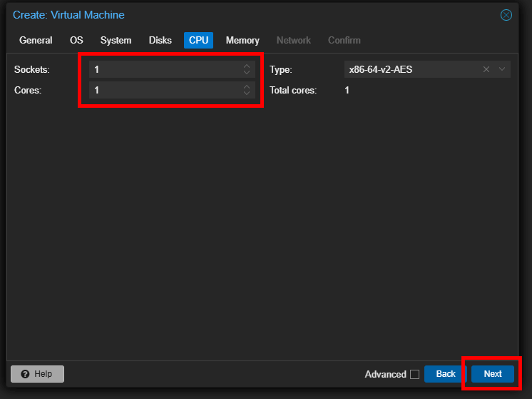Go to the Next step
The height and width of the screenshot is (399, 532).
(492, 374)
